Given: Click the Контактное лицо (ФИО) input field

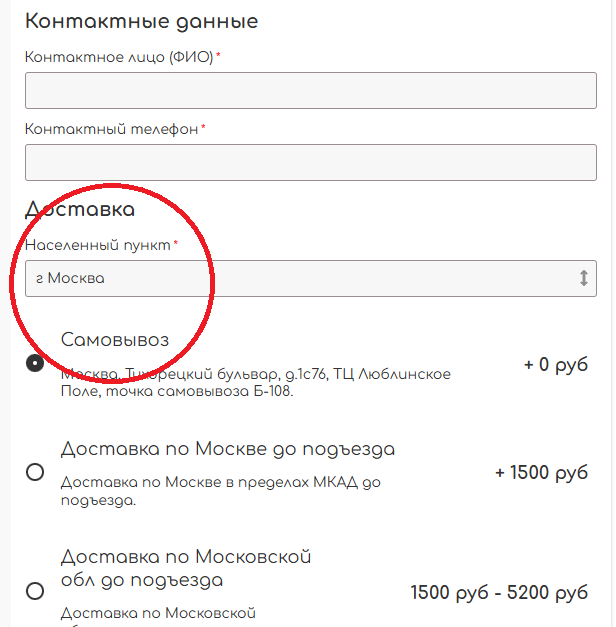Looking at the screenshot, I should tap(310, 90).
